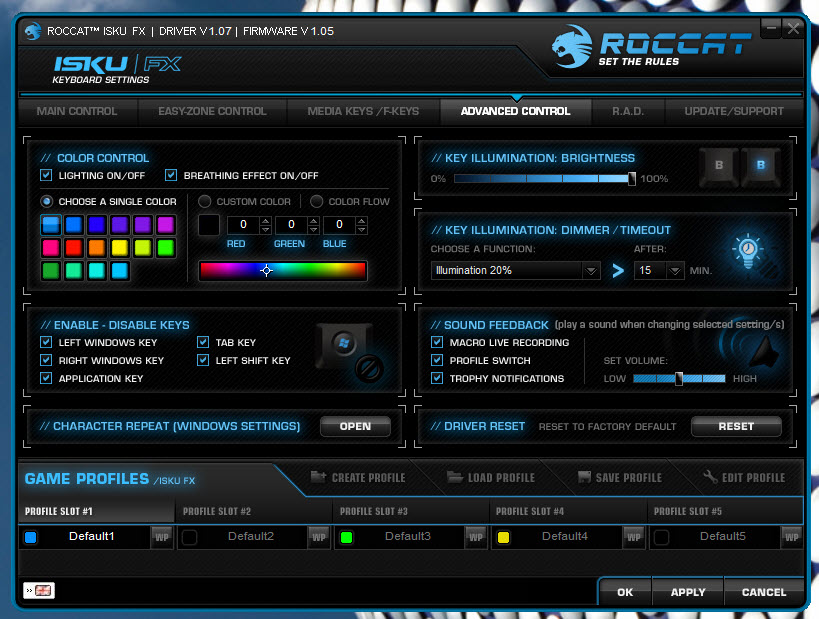Switch to Easy-Zone Control tab
This screenshot has width=819, height=619.
tap(212, 111)
